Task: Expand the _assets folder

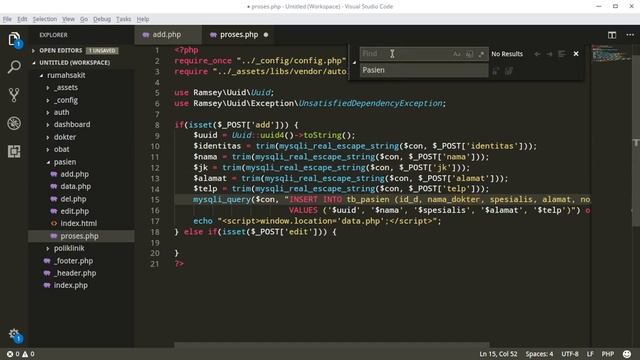Action: coord(66,88)
